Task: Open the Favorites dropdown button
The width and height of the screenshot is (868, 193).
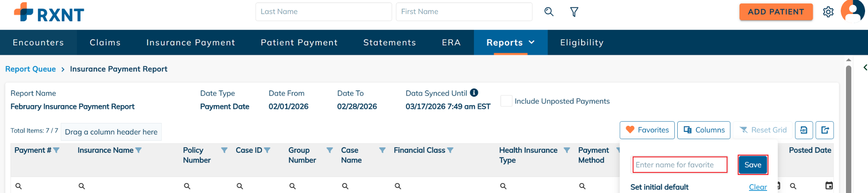Action: pyautogui.click(x=647, y=130)
